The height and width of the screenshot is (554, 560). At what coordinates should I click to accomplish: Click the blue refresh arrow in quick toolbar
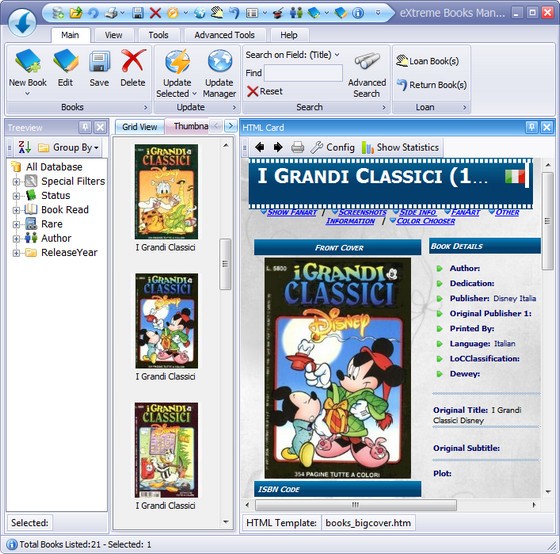[93, 13]
